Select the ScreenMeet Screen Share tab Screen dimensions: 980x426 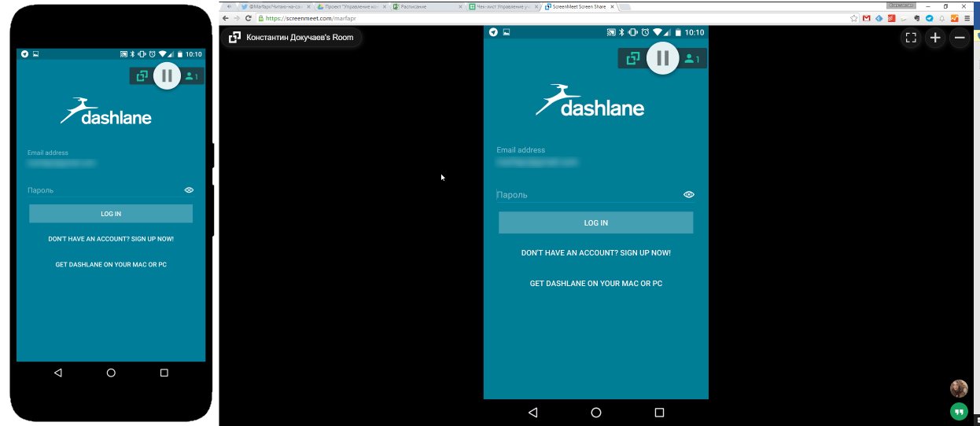tap(579, 6)
